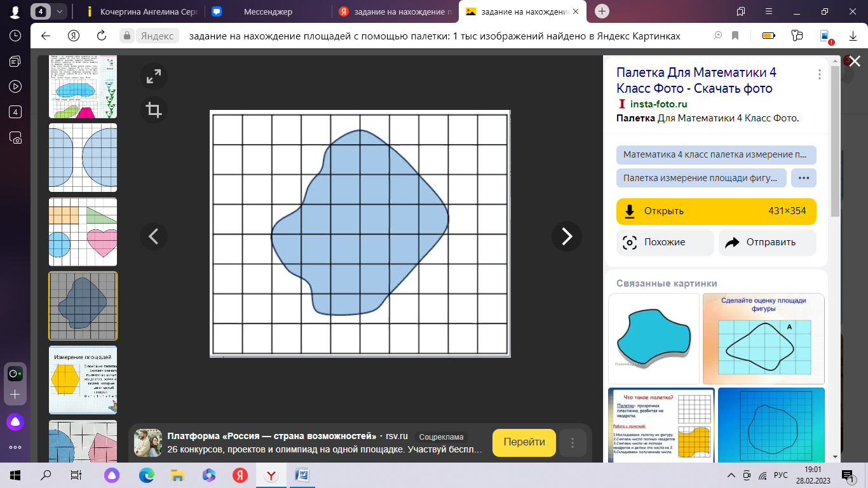Open the video player sidebar icon
The width and height of the screenshot is (868, 488).
click(15, 86)
